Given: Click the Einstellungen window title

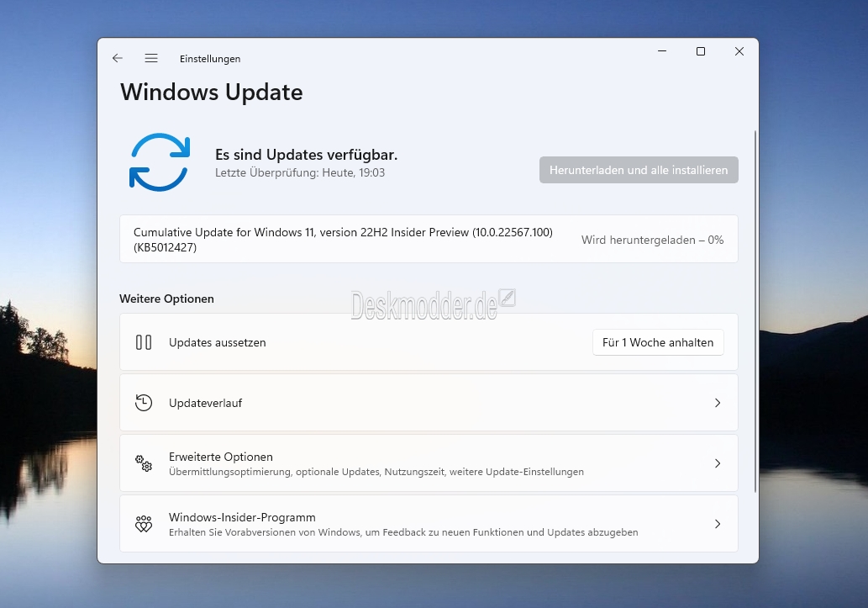Looking at the screenshot, I should click(210, 59).
